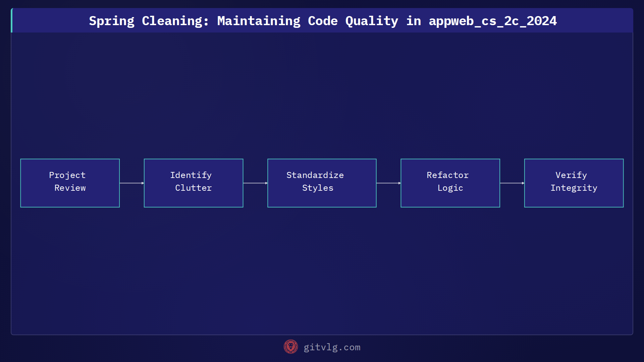Click the Verify Integrity box

pyautogui.click(x=574, y=183)
